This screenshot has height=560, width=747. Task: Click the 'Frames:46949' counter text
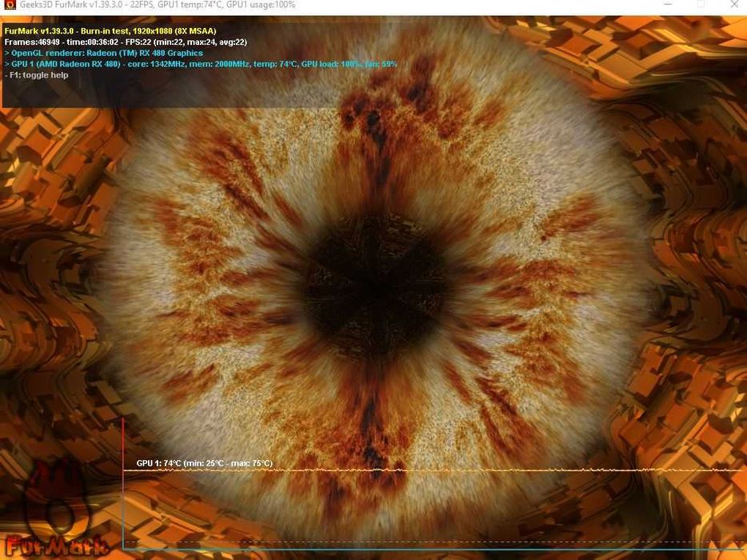point(32,42)
